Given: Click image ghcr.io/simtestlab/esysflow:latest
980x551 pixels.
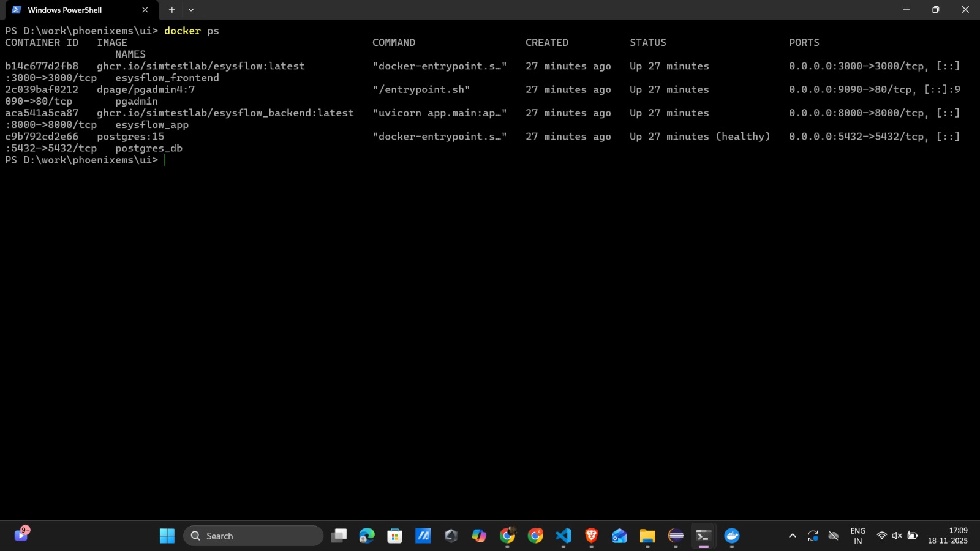Looking at the screenshot, I should [x=201, y=66].
